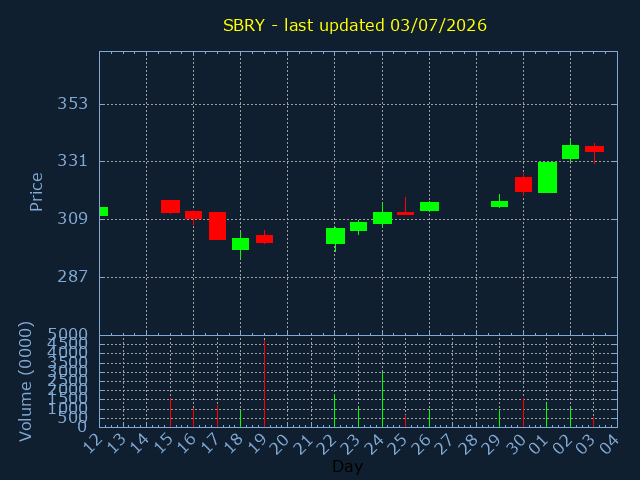
Task: Click the red volume bar on day 30
Action: pyautogui.click(x=523, y=413)
